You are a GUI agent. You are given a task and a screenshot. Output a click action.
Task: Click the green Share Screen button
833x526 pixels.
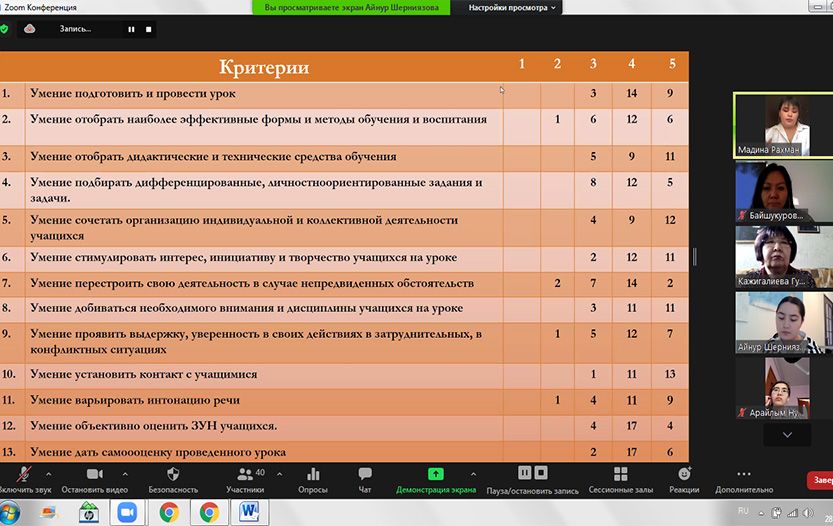(x=435, y=474)
